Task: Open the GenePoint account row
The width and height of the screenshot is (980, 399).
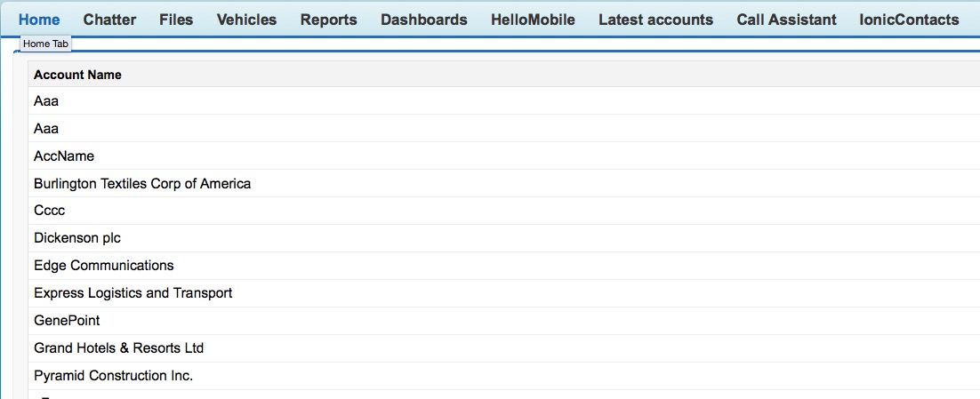Action: click(x=67, y=321)
